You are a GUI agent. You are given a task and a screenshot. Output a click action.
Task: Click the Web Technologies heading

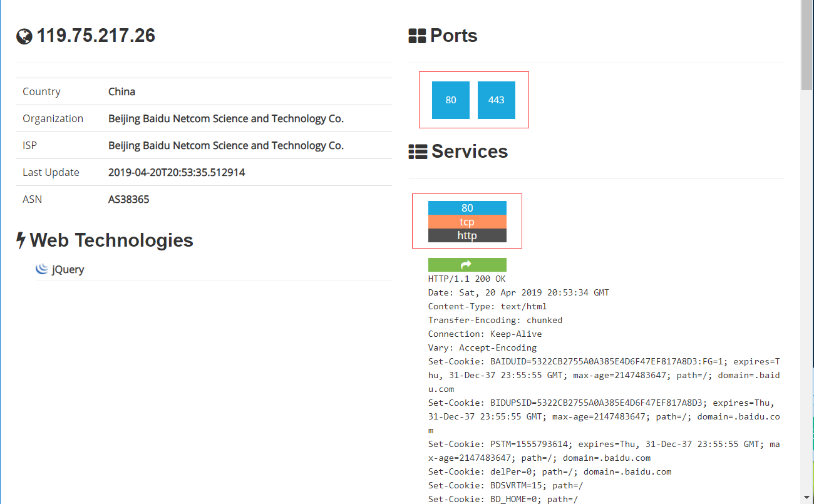(111, 240)
